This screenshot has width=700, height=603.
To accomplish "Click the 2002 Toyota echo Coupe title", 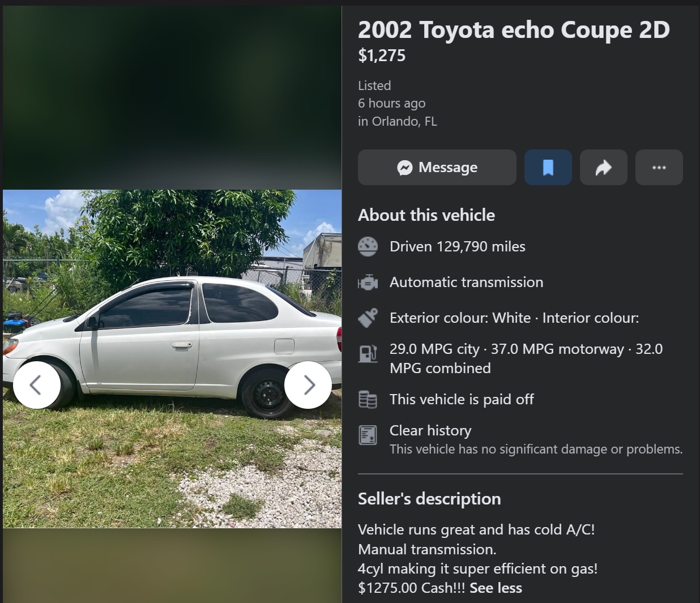I will [x=514, y=30].
